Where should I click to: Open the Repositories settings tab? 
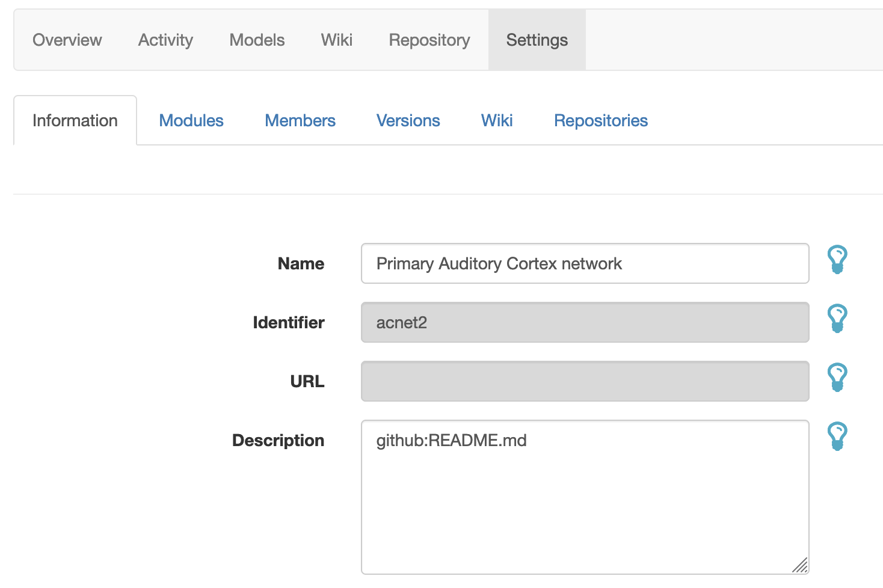[x=600, y=120]
